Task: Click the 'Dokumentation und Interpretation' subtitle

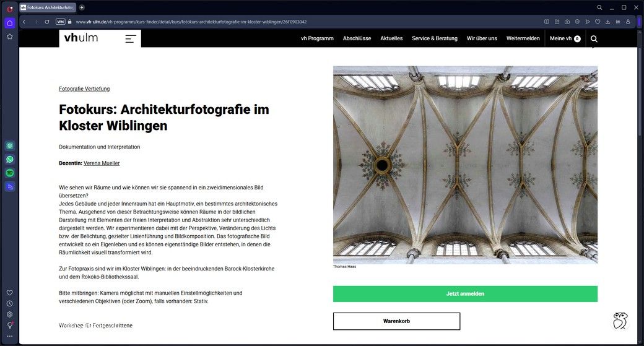Action: point(100,147)
